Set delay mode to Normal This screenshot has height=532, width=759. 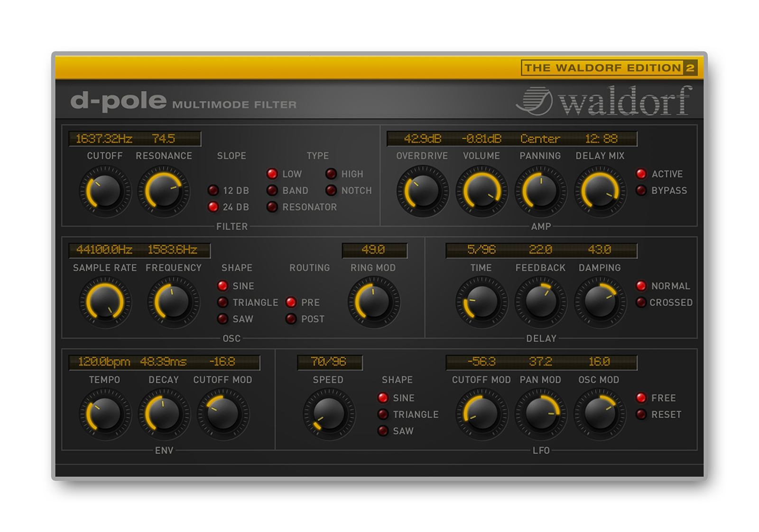pos(641,286)
